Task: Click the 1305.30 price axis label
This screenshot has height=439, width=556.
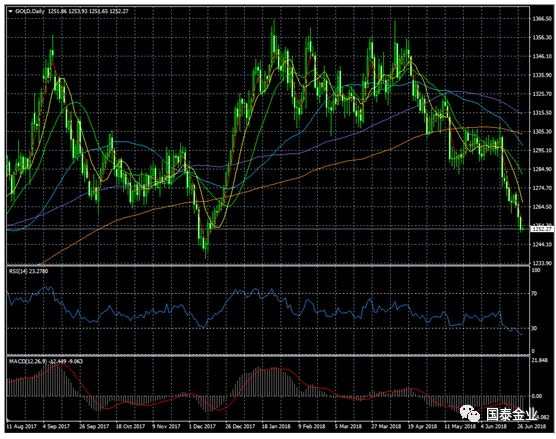Action: (x=541, y=132)
